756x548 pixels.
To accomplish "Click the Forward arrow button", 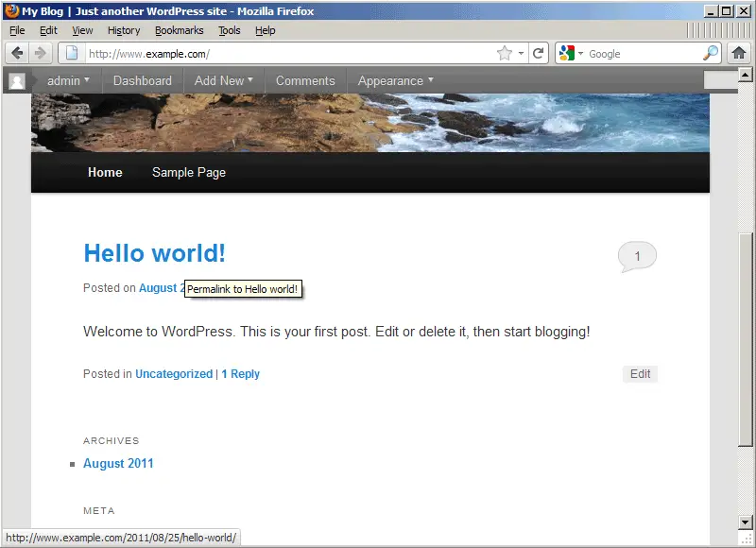I will point(41,53).
